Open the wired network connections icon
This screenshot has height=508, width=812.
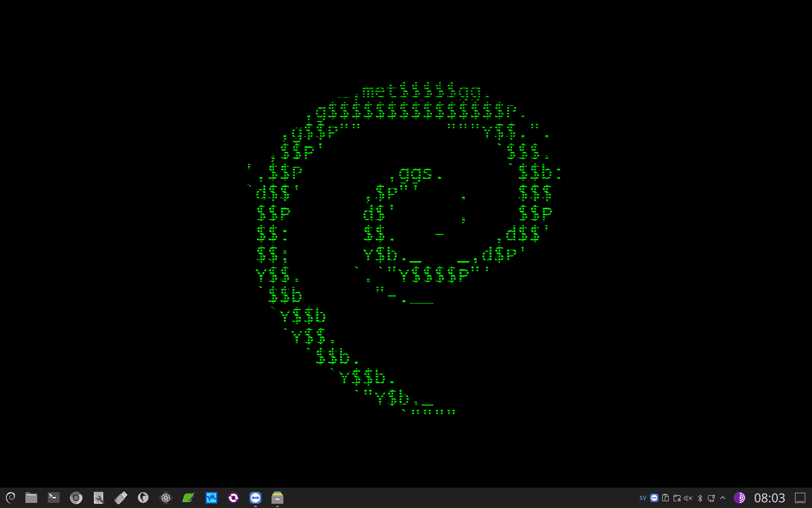tap(711, 498)
